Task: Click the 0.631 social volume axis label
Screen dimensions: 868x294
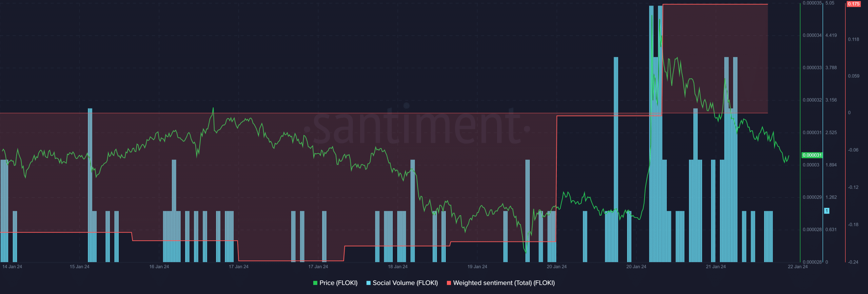Action: pyautogui.click(x=831, y=230)
